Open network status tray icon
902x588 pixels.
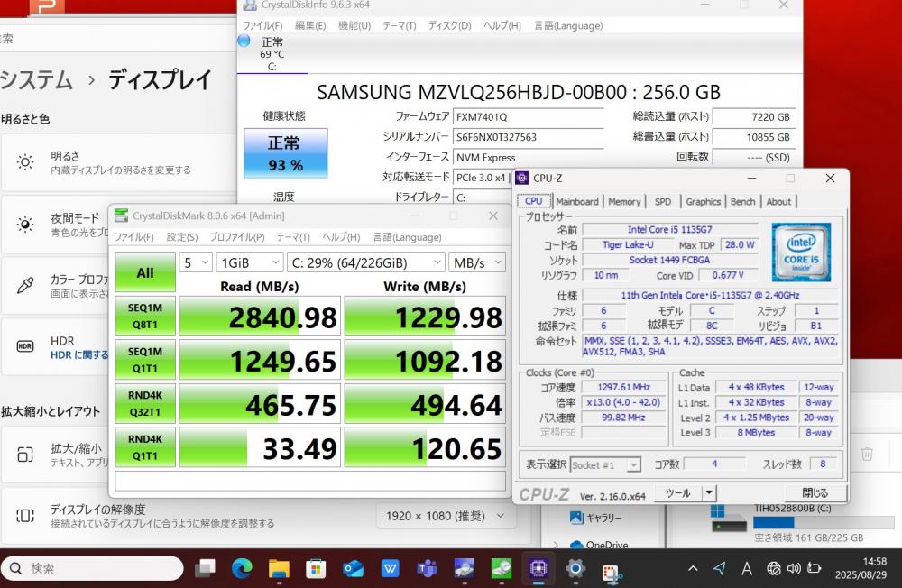774,568
